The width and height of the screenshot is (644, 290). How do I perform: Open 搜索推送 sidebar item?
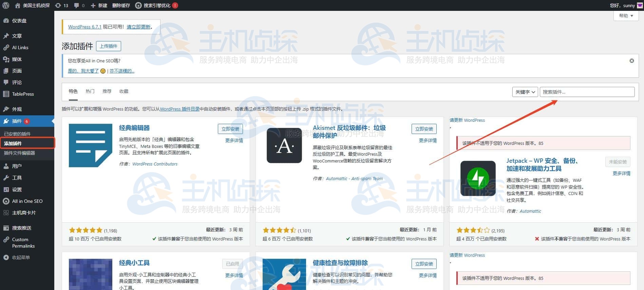(x=27, y=228)
